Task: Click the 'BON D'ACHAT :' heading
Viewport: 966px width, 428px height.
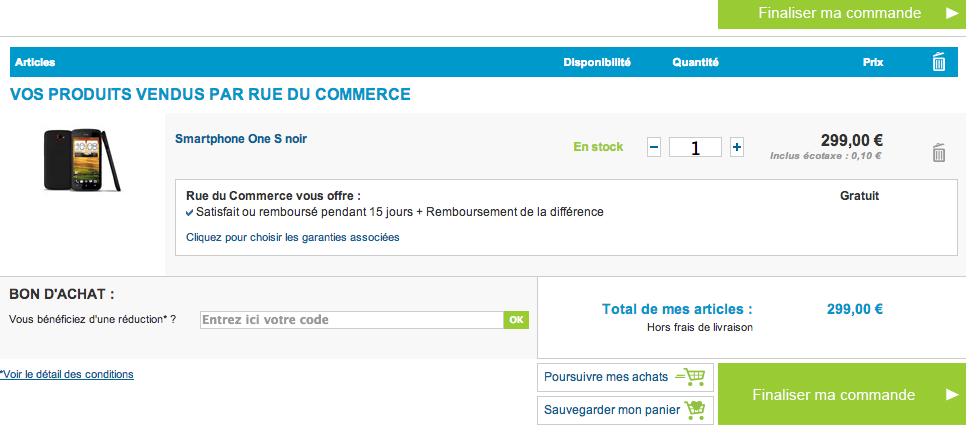Action: 62,294
